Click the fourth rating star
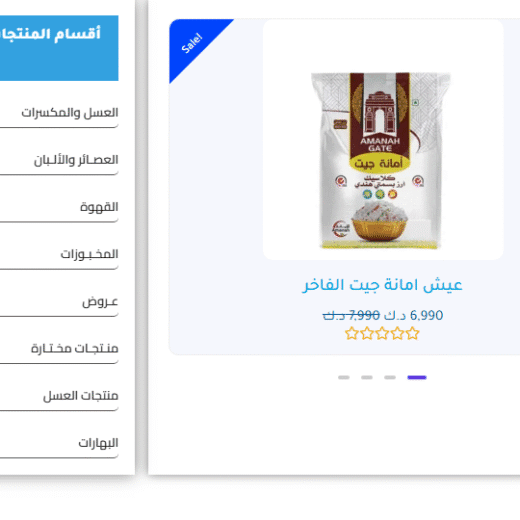The width and height of the screenshot is (520, 520). coord(397,333)
